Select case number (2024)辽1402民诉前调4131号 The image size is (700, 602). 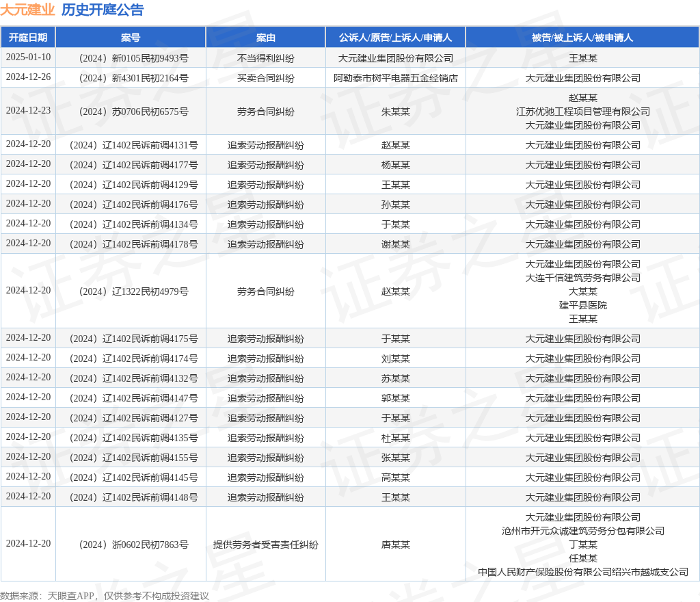point(134,145)
